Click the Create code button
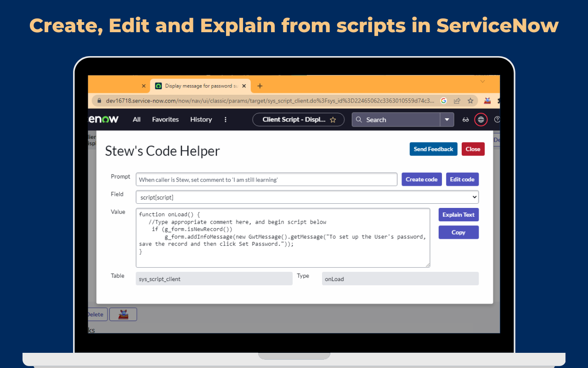 coord(421,179)
